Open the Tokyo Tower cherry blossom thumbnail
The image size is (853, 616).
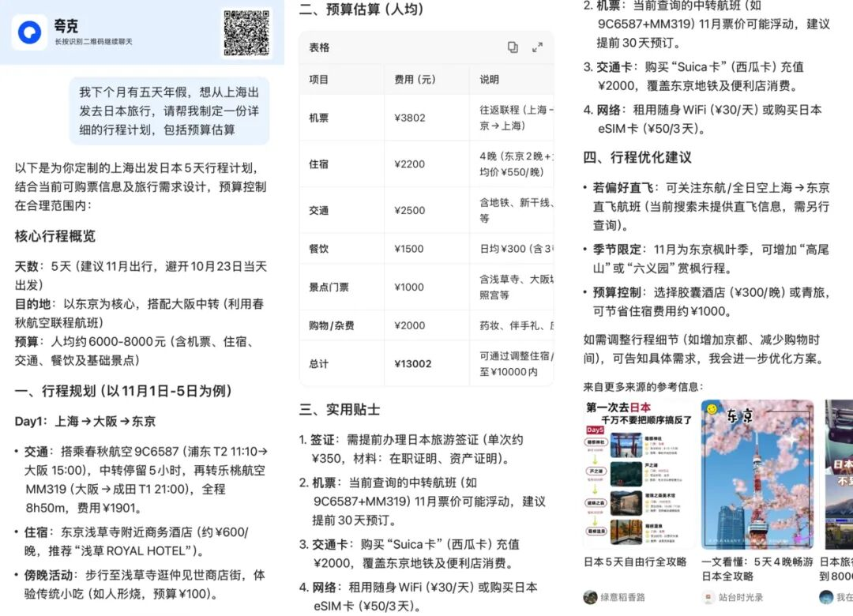click(x=757, y=474)
